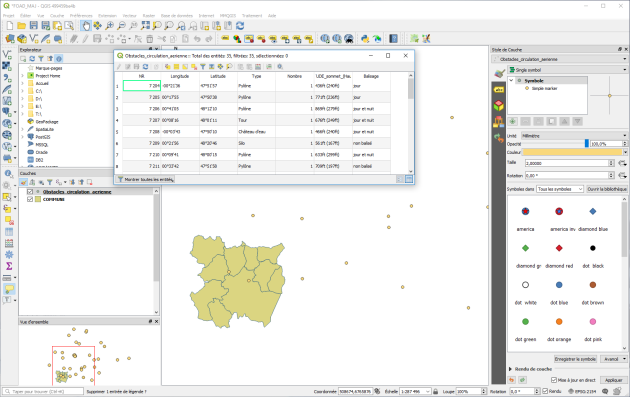Viewport: 630px width, 397px height.
Task: Open the Vecteur menu
Action: [x=129, y=16]
